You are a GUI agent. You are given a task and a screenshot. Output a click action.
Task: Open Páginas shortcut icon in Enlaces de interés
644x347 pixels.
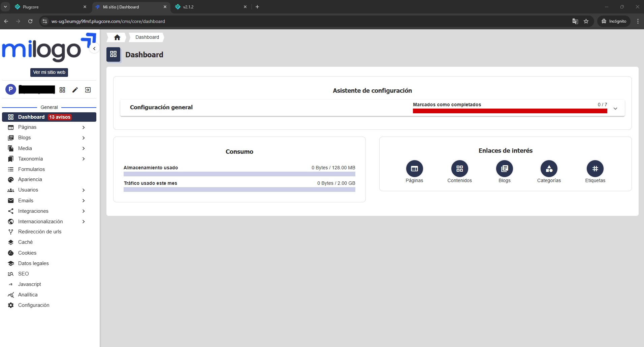pyautogui.click(x=414, y=169)
